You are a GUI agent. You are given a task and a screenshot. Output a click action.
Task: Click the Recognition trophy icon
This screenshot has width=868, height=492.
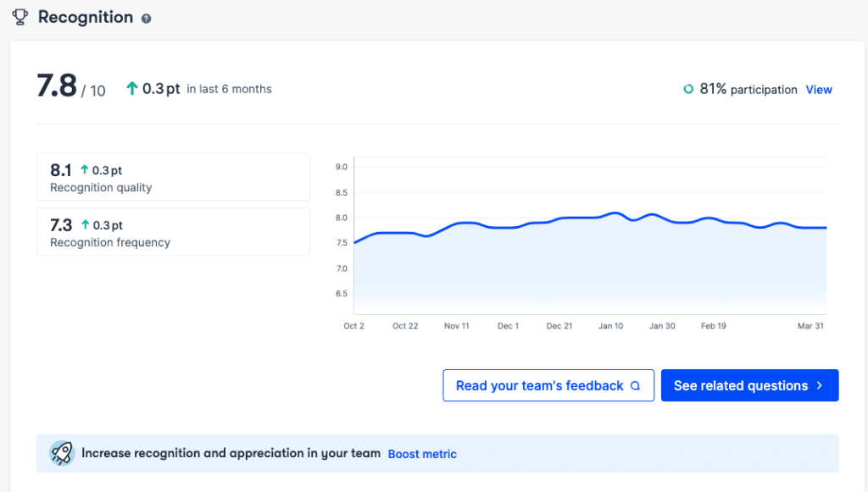(20, 17)
